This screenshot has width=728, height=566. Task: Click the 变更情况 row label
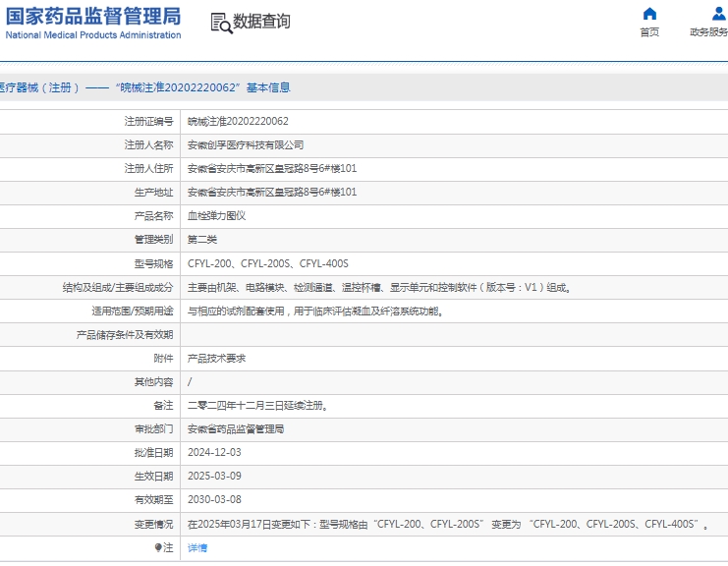[153, 524]
